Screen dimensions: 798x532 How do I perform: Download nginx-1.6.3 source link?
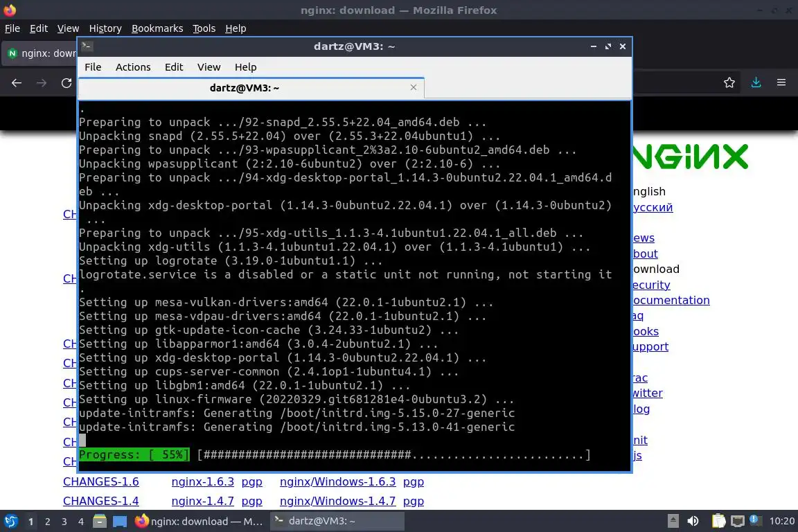coord(202,481)
